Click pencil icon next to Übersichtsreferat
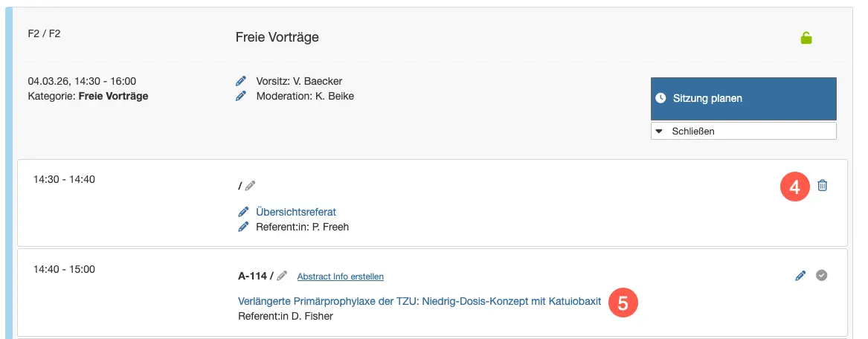The image size is (868, 339). 242,212
